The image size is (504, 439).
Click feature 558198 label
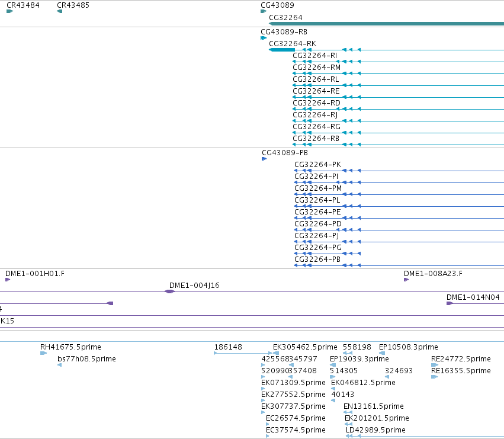(x=357, y=347)
